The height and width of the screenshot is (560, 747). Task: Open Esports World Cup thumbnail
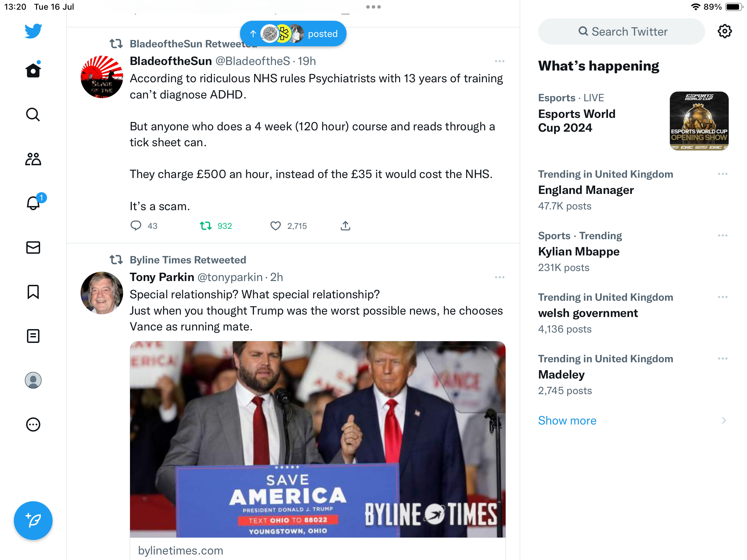[x=699, y=121]
